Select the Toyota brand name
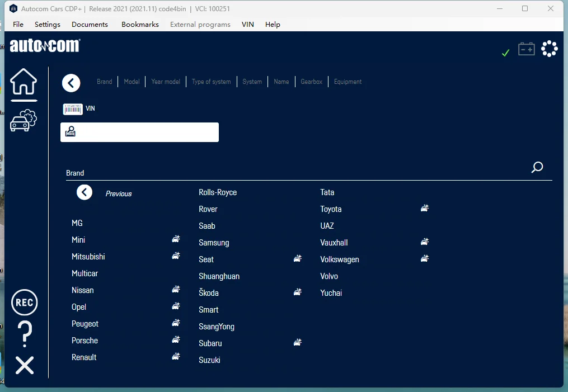Screen dimensions: 568x392 coord(331,209)
